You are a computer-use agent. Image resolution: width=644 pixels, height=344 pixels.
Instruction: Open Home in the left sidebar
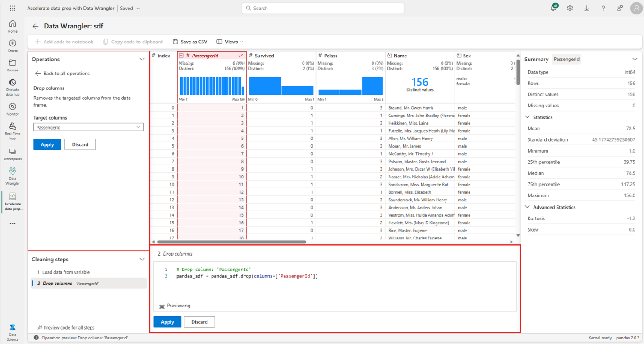13,26
